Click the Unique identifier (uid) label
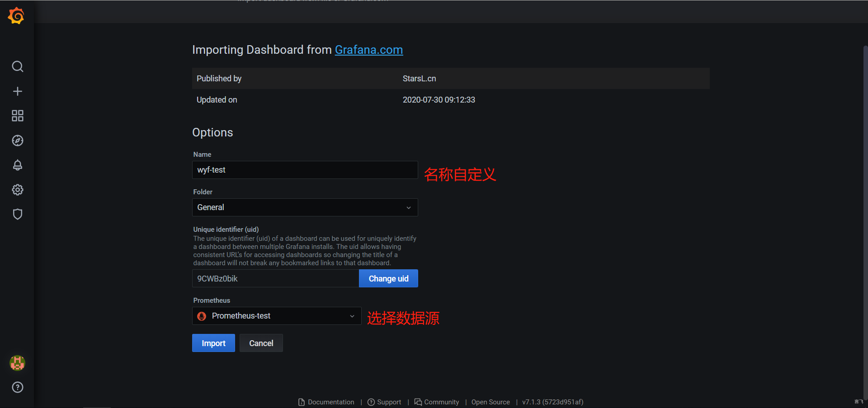 pos(226,230)
